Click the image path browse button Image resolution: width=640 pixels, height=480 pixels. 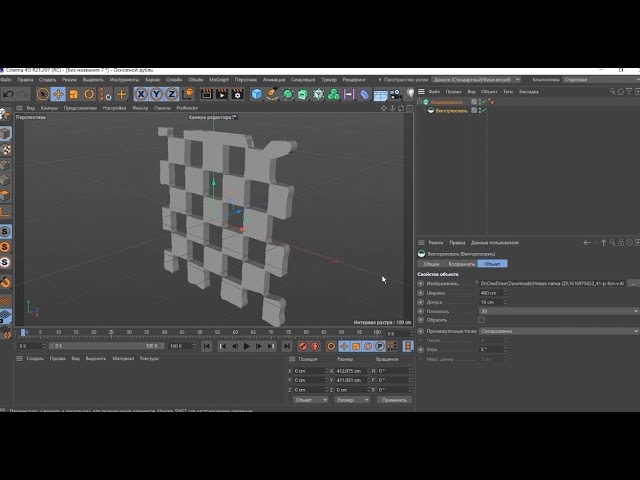pos(633,283)
